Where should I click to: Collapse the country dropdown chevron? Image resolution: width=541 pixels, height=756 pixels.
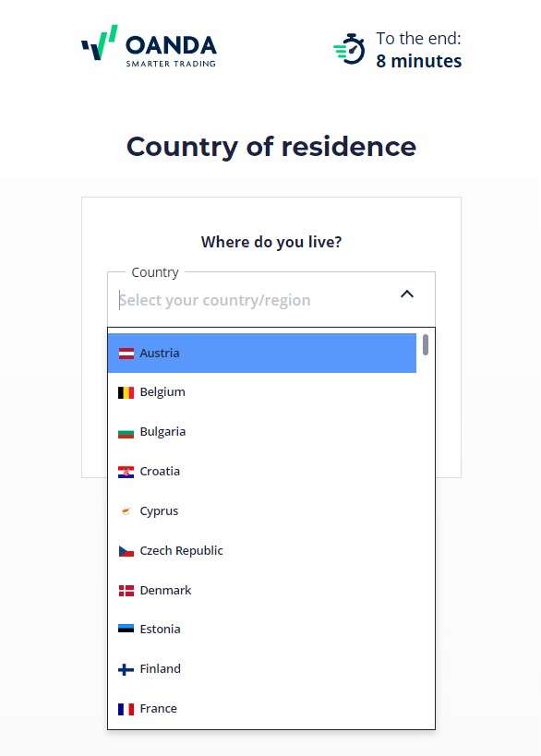[407, 294]
